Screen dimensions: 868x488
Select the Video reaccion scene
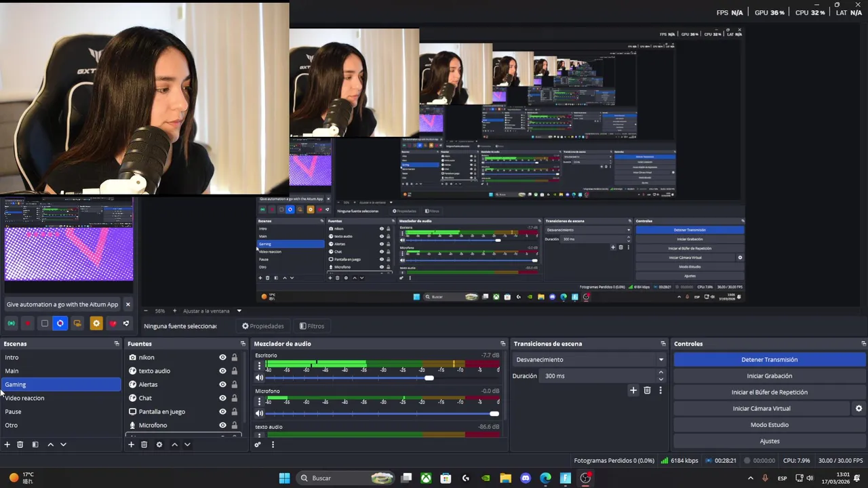(x=61, y=398)
